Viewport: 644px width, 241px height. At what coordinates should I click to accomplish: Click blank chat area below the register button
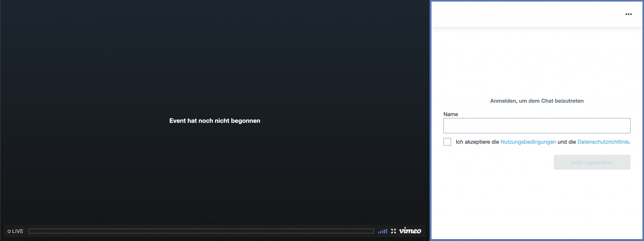click(x=536, y=203)
